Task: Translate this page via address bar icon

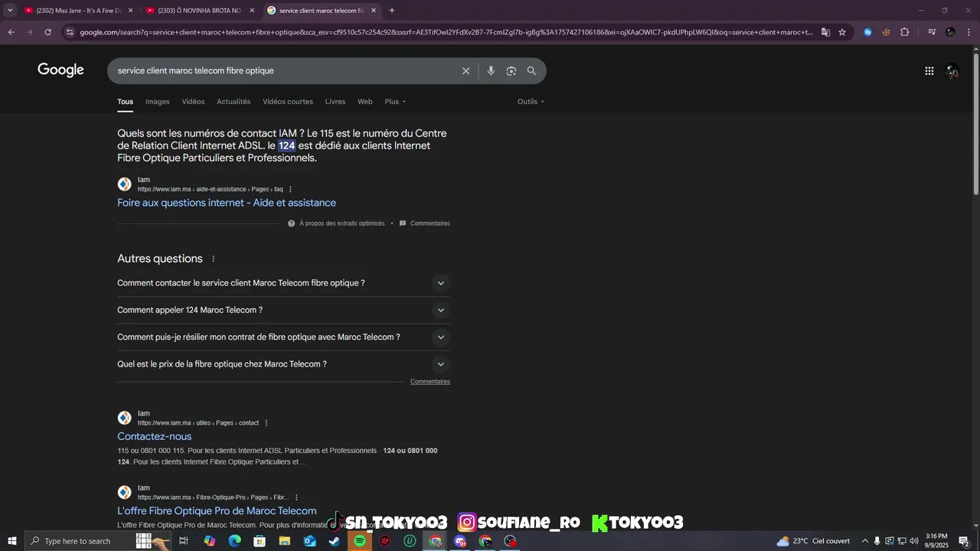Action: (825, 32)
